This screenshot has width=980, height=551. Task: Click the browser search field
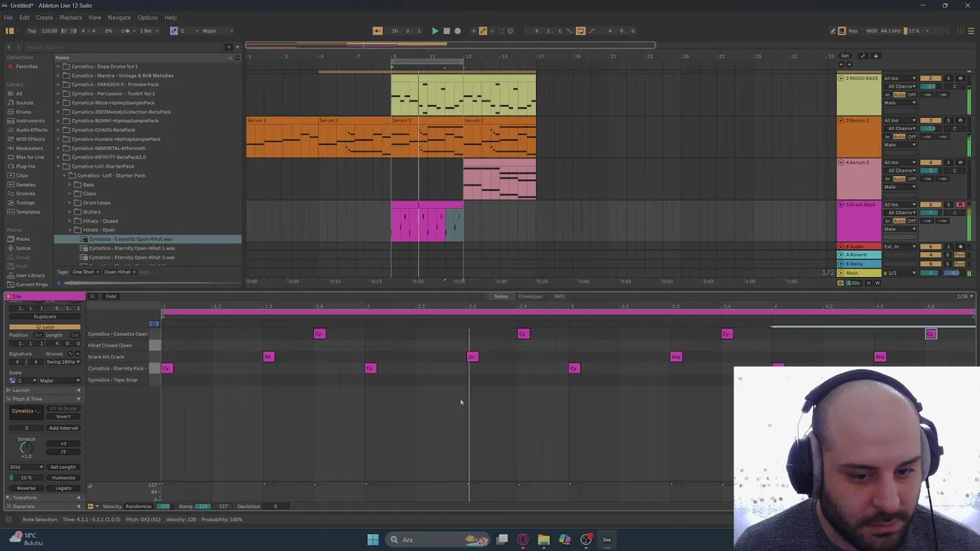(x=122, y=47)
